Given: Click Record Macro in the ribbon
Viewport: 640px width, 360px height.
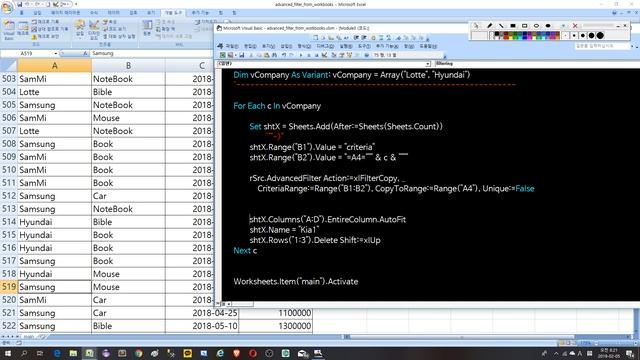Looking at the screenshot, I should pos(45,22).
